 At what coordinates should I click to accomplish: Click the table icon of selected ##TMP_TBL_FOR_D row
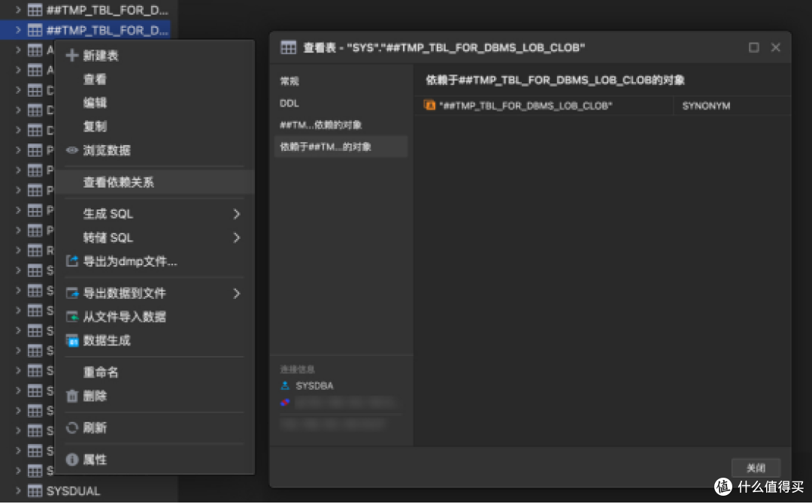point(35,30)
